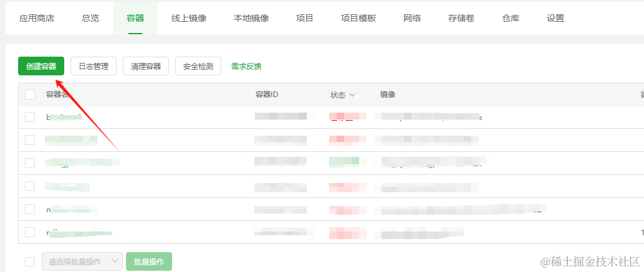Check the third container row checkbox
Image resolution: width=644 pixels, height=272 pixels.
point(30,163)
